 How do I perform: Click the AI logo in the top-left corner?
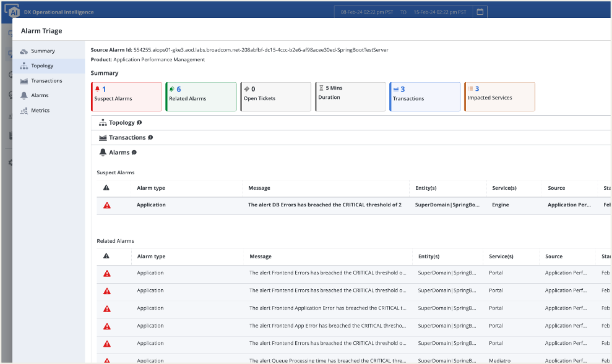[13, 11]
